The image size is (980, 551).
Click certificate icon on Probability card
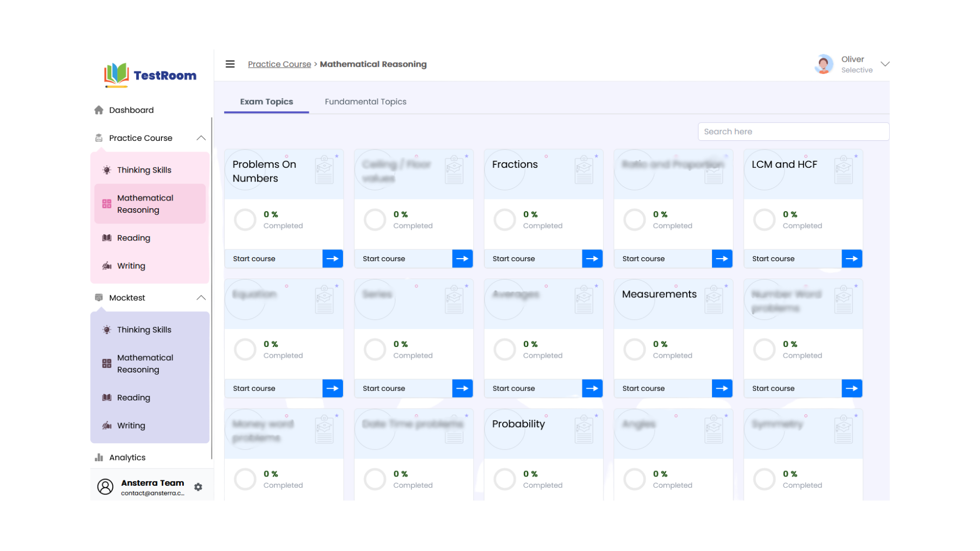point(584,429)
